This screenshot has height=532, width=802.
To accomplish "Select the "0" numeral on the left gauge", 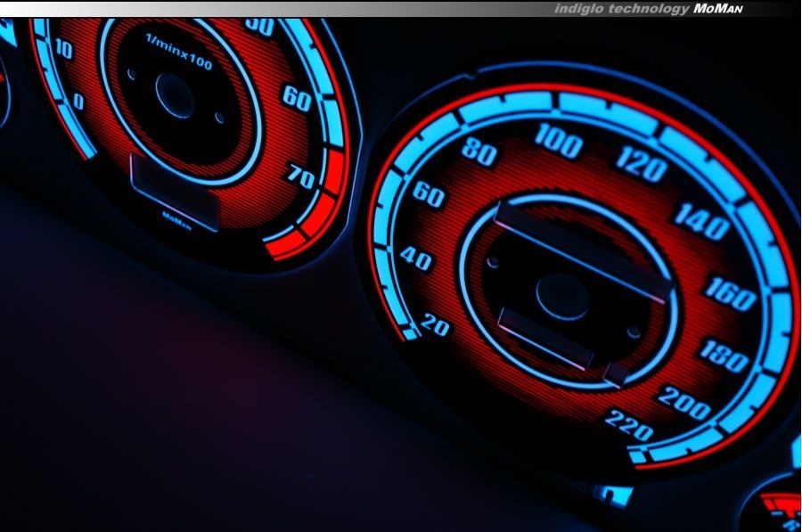I will pyautogui.click(x=78, y=102).
